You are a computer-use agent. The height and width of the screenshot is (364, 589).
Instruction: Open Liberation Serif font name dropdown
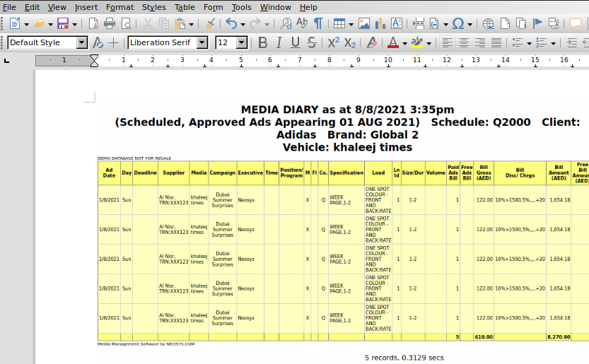click(x=202, y=43)
